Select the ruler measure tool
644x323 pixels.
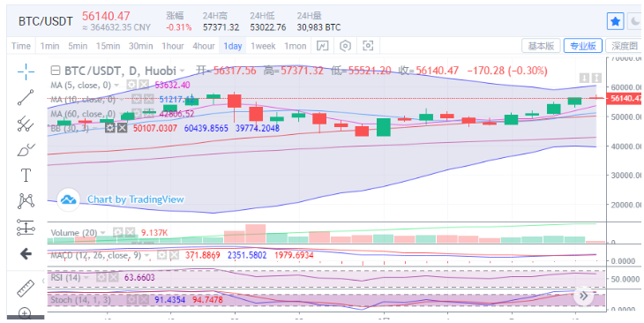pos(26,289)
